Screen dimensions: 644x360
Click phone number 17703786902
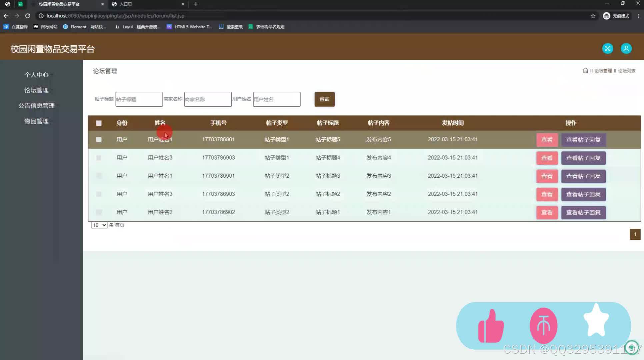coord(218,212)
